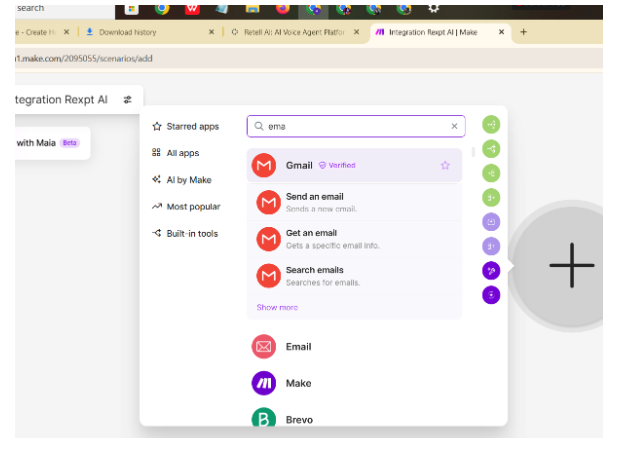Select the Make app

click(354, 383)
